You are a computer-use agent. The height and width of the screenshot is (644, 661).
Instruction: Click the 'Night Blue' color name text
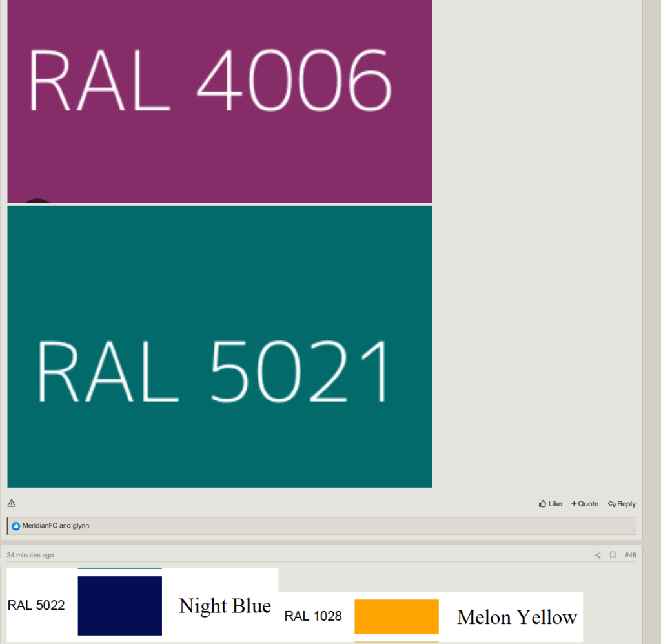click(225, 606)
